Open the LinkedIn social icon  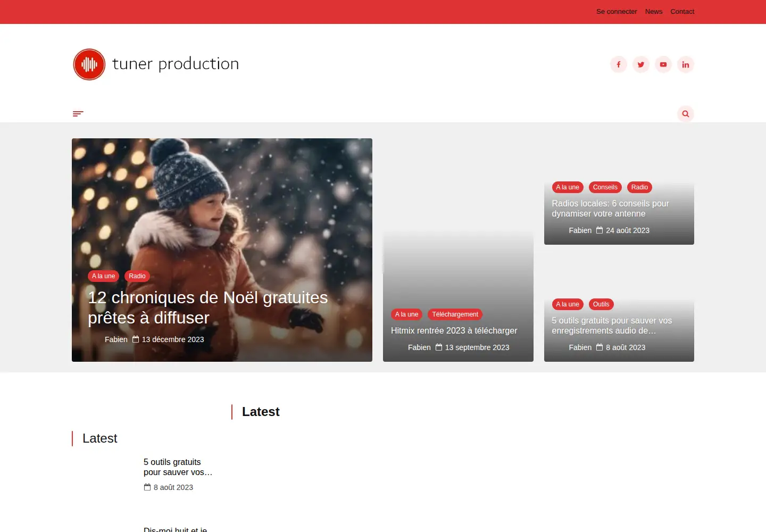pos(686,64)
